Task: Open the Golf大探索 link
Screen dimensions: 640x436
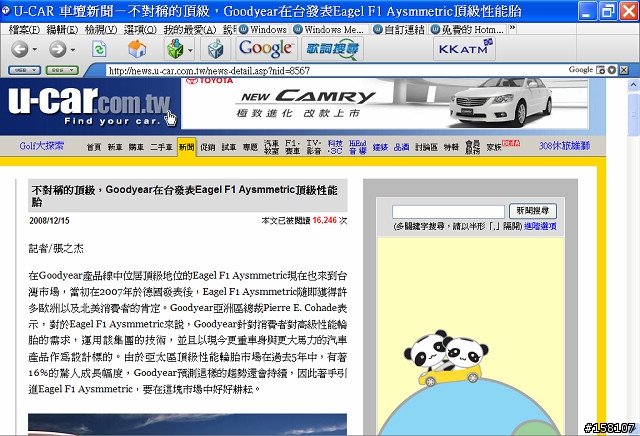Action: (41, 146)
